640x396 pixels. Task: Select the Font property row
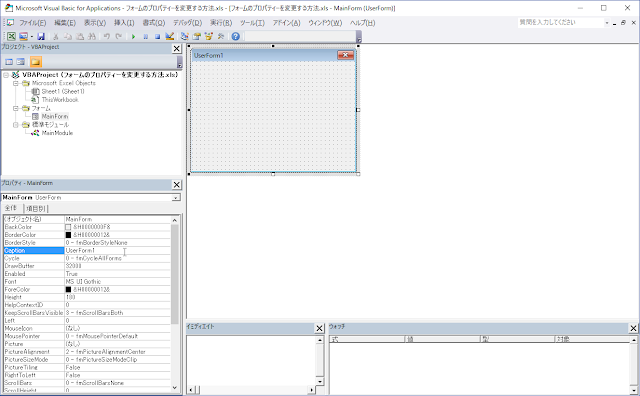pos(87,282)
